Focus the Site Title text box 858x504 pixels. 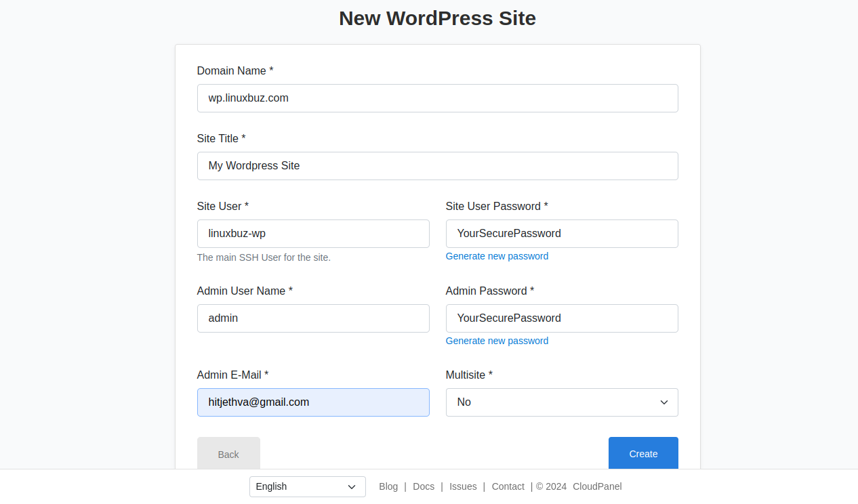tap(437, 166)
